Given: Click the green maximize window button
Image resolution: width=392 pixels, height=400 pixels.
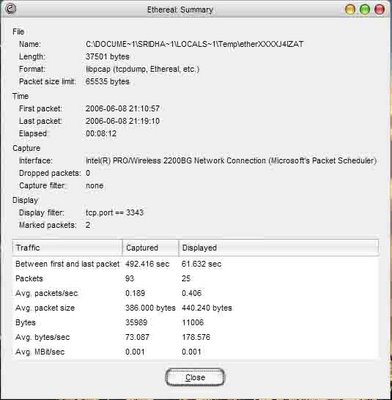Looking at the screenshot, I should 365,9.
